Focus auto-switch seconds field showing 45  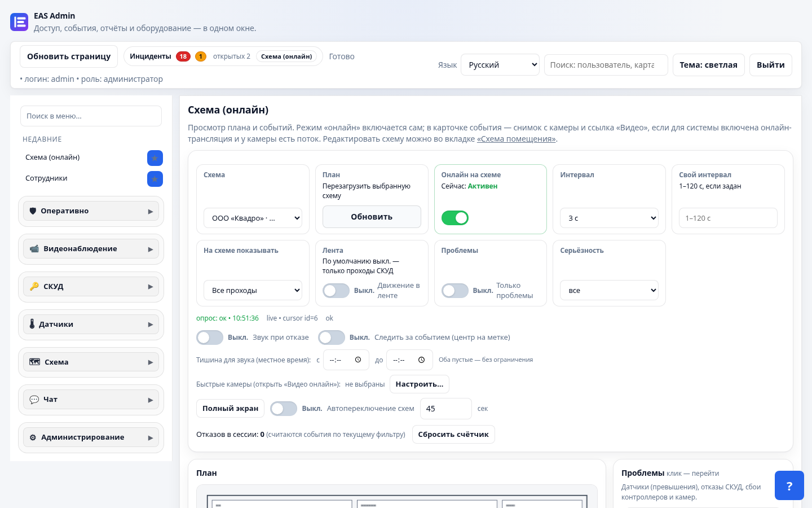pos(446,409)
